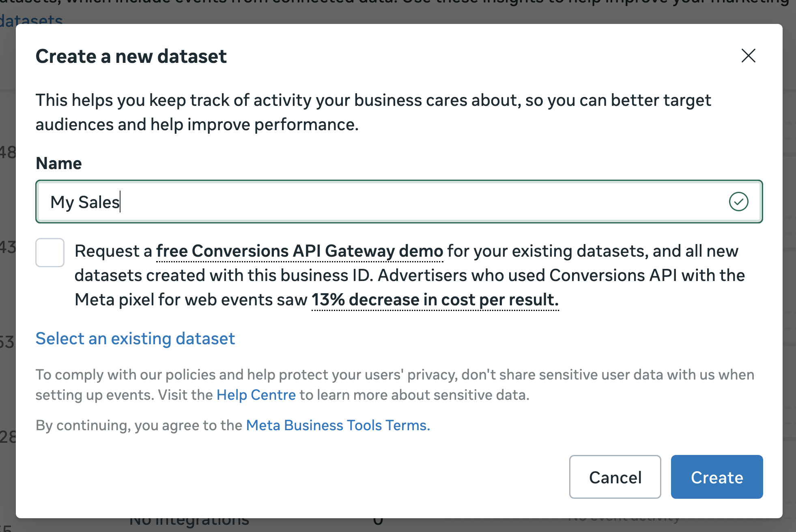
Task: Open the free Conversions API Gateway demo tooltip
Action: [x=299, y=251]
